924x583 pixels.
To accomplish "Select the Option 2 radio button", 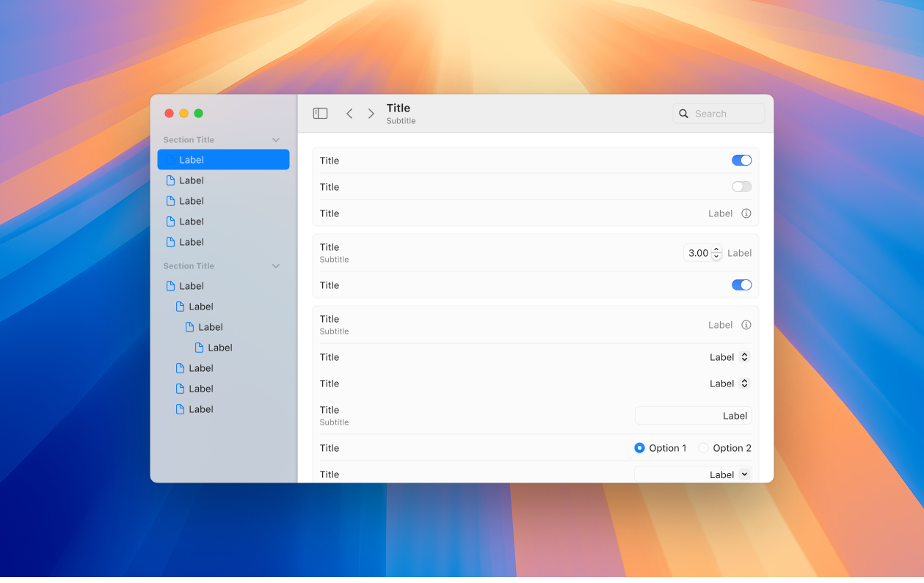I will [x=703, y=447].
